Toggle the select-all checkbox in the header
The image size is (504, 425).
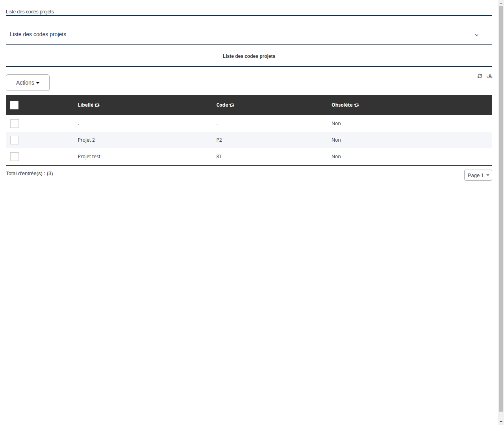tap(14, 105)
